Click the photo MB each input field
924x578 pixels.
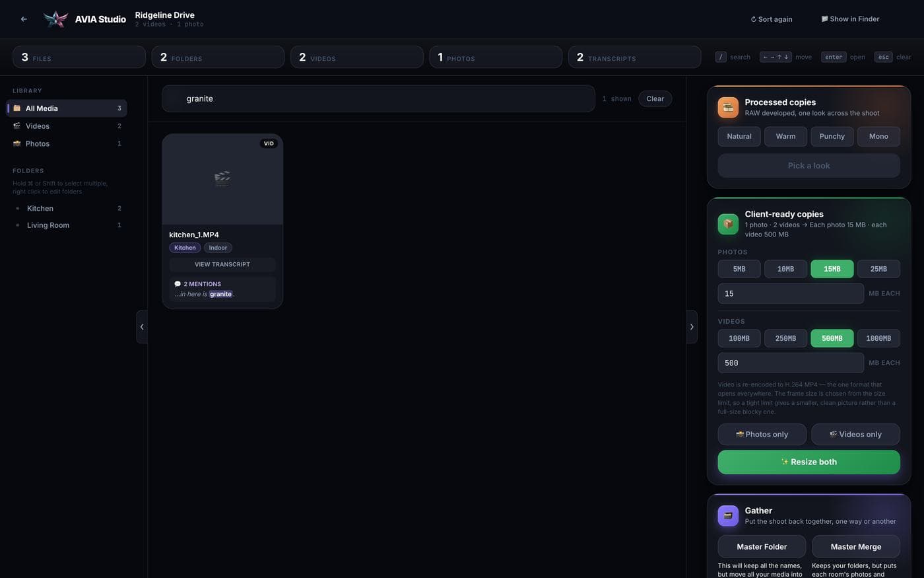tap(791, 293)
